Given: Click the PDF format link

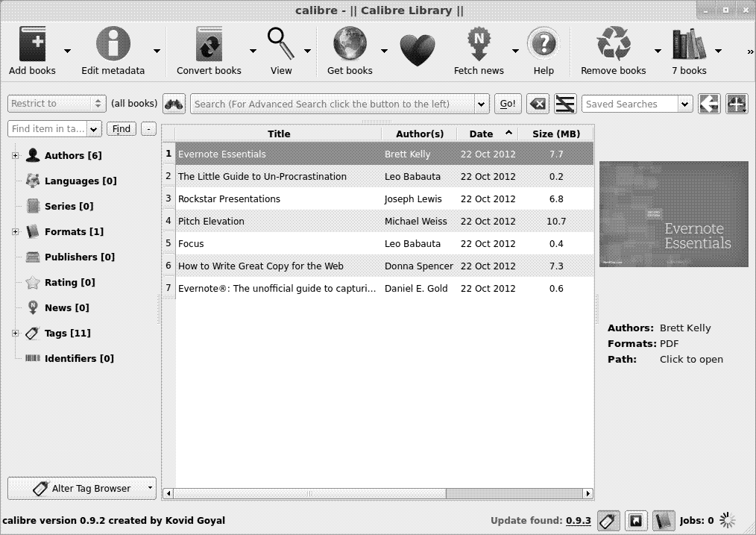Looking at the screenshot, I should (x=670, y=343).
